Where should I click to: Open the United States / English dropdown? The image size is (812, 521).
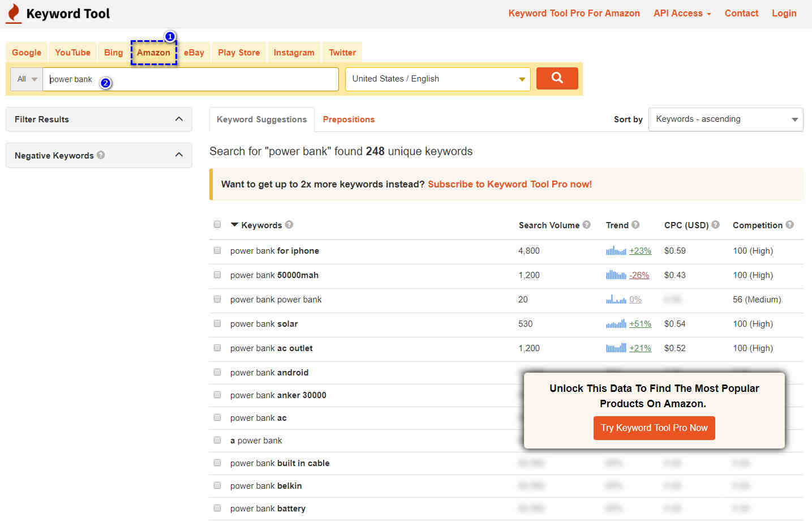[438, 79]
